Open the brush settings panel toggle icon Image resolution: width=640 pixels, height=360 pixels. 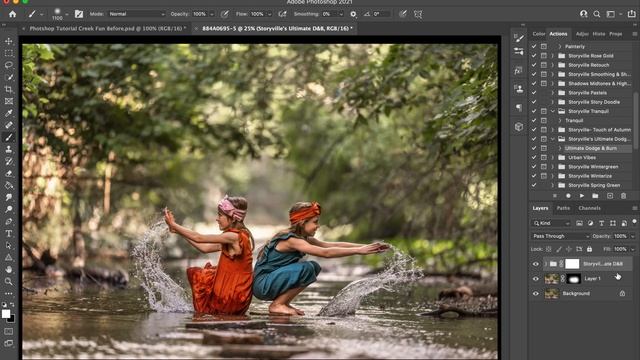click(x=79, y=14)
